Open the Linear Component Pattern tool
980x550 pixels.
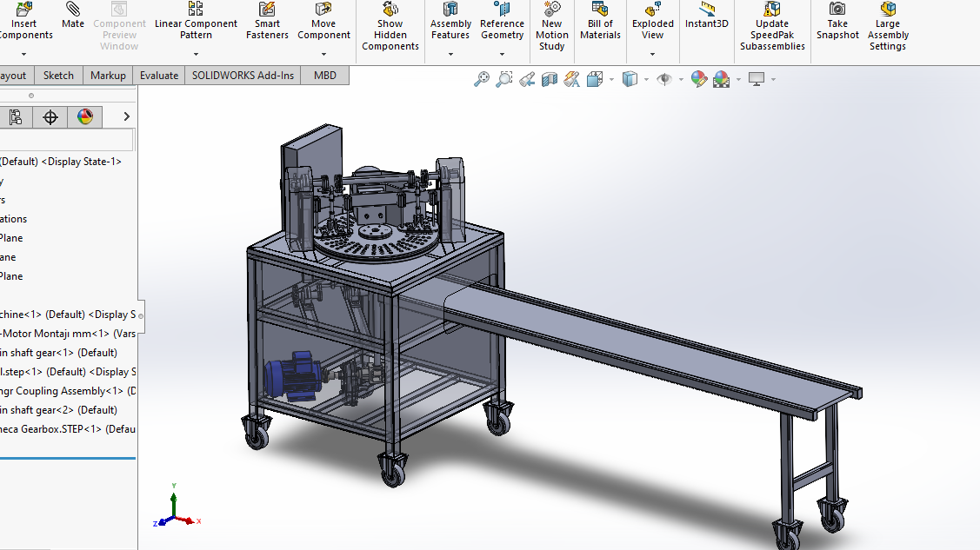pyautogui.click(x=196, y=21)
